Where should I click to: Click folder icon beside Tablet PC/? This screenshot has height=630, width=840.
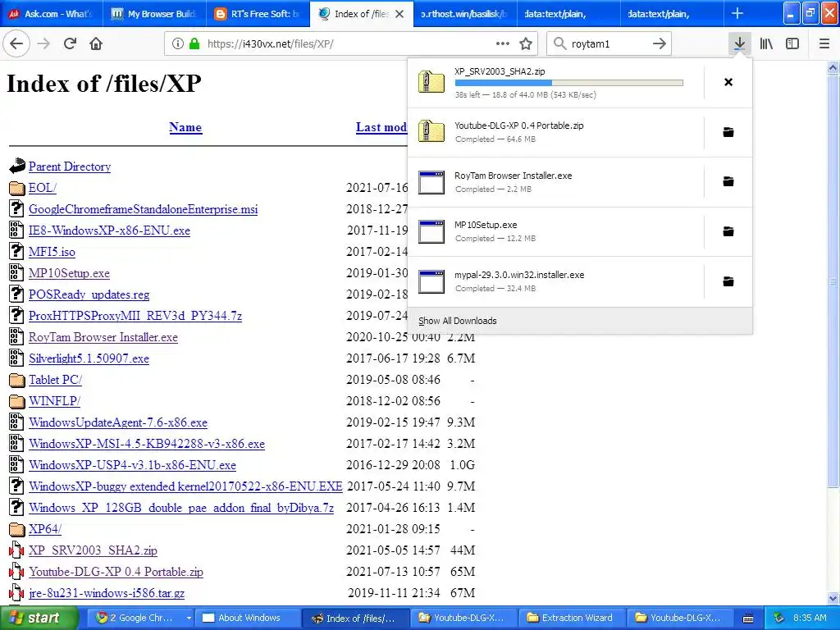(17, 380)
